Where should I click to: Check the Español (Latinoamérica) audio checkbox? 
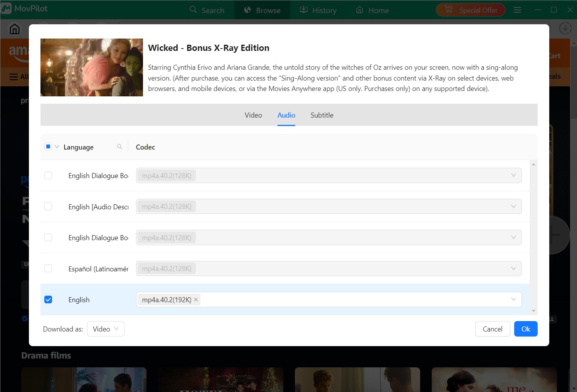click(48, 268)
